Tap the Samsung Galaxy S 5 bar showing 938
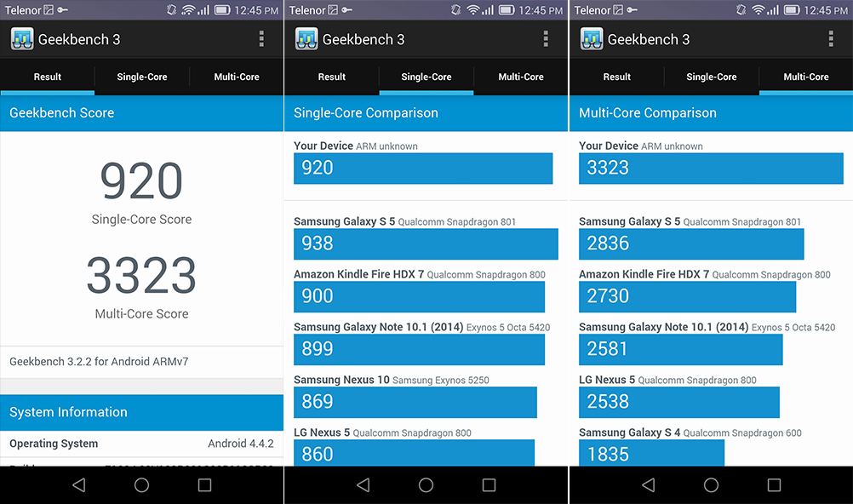The width and height of the screenshot is (853, 504). pos(425,243)
